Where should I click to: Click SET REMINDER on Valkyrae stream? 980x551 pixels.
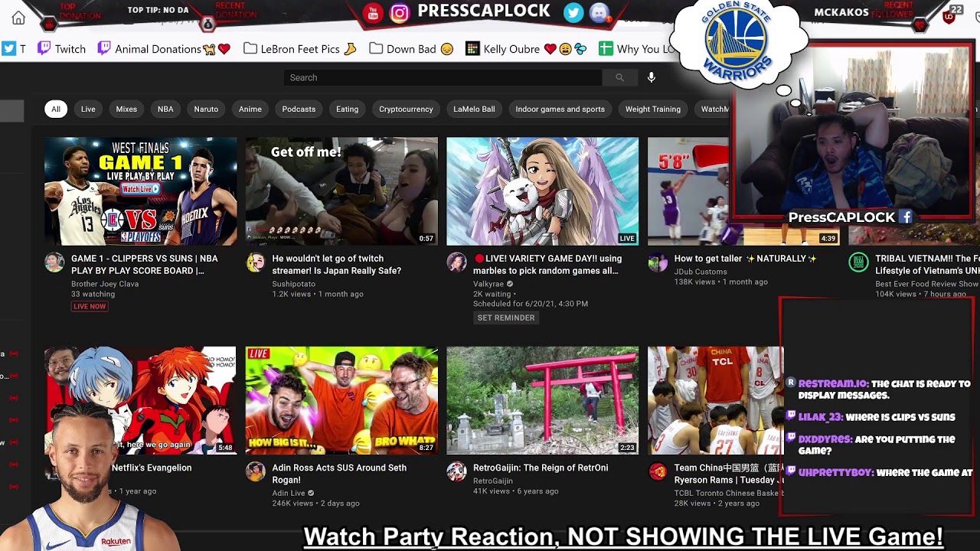click(506, 318)
